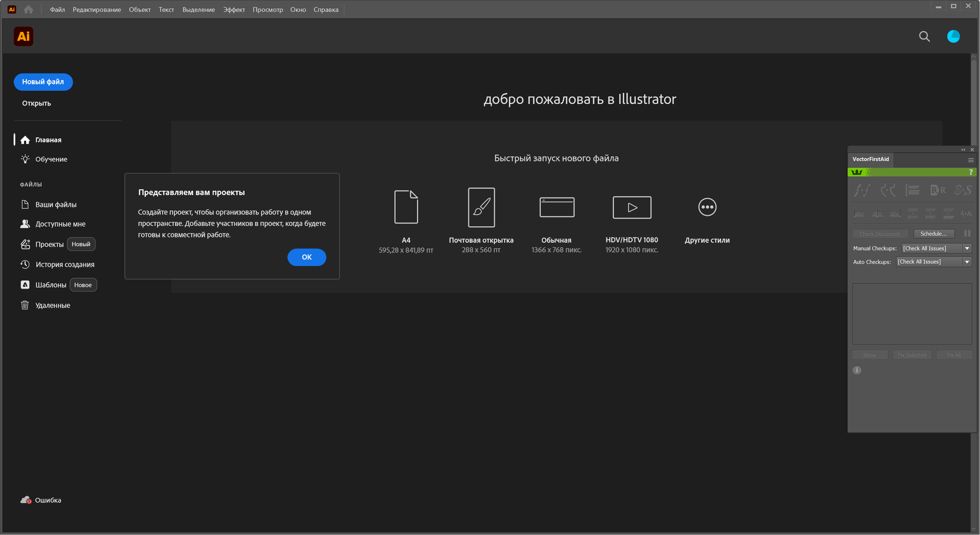Pick the HDV/HDTV 1080 preset icon
The height and width of the screenshot is (535, 980).
coord(632,207)
